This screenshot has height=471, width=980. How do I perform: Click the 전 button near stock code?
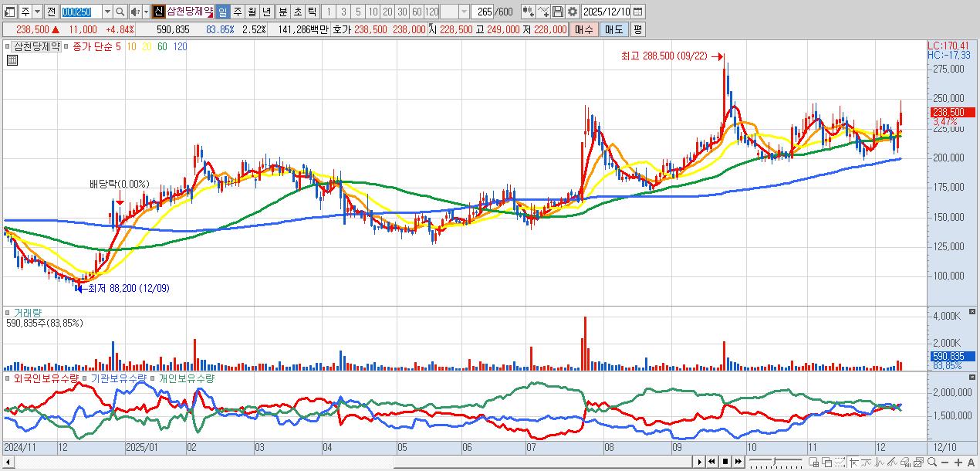pos(51,12)
